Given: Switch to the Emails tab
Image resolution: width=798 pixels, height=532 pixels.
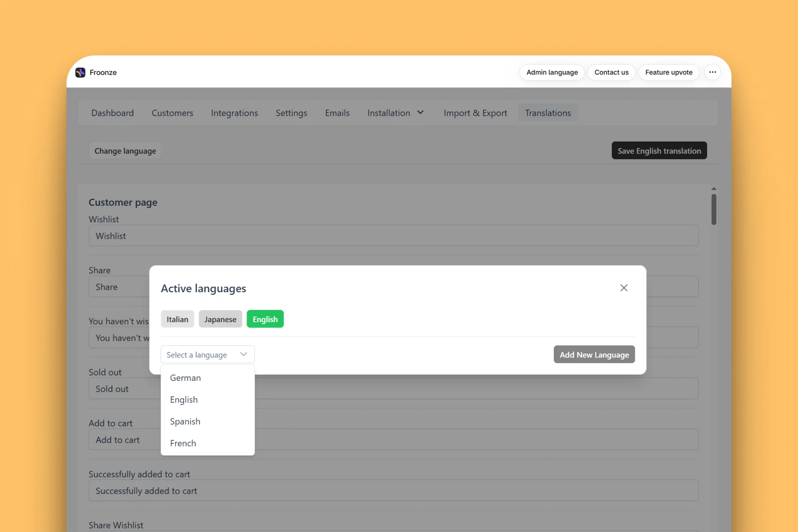Looking at the screenshot, I should pyautogui.click(x=337, y=113).
